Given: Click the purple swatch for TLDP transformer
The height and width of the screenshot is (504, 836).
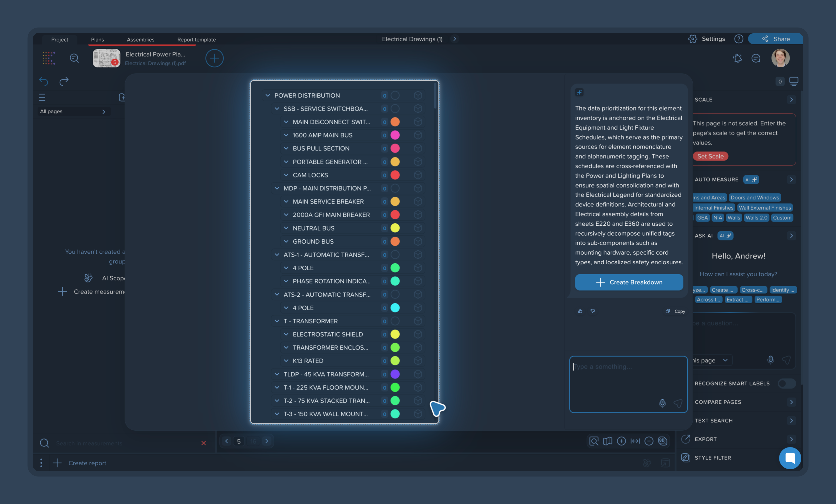Looking at the screenshot, I should pos(395,374).
